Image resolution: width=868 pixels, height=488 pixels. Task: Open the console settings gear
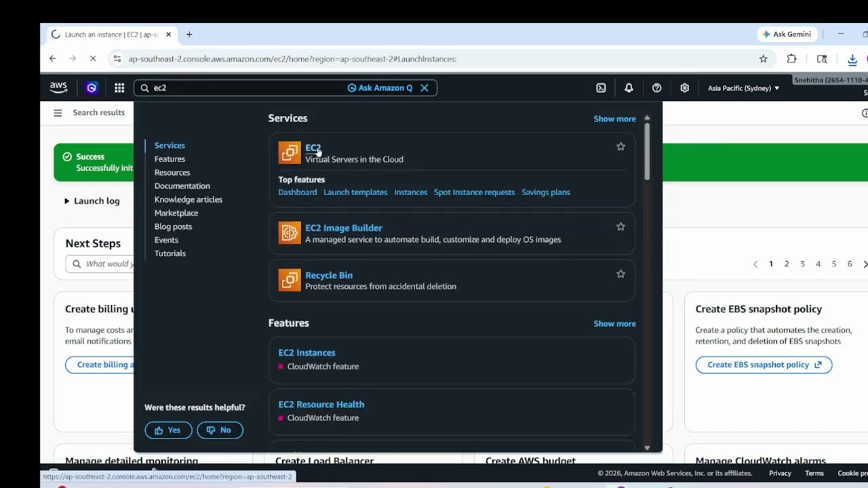point(684,87)
